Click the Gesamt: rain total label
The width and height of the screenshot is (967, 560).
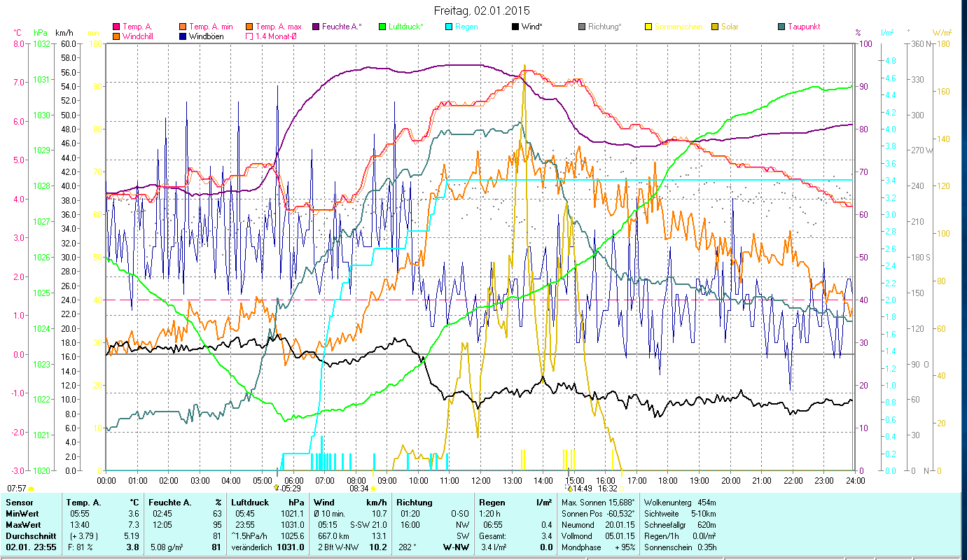(x=493, y=536)
